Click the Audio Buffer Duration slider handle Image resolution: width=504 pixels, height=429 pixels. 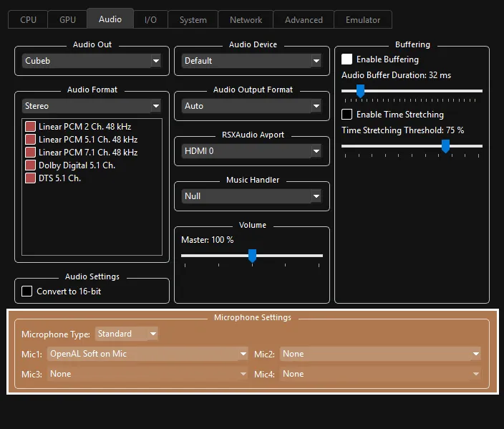coord(360,92)
